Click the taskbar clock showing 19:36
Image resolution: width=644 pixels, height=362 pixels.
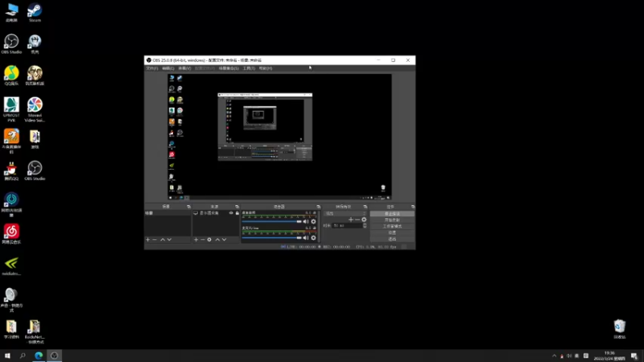coord(609,356)
